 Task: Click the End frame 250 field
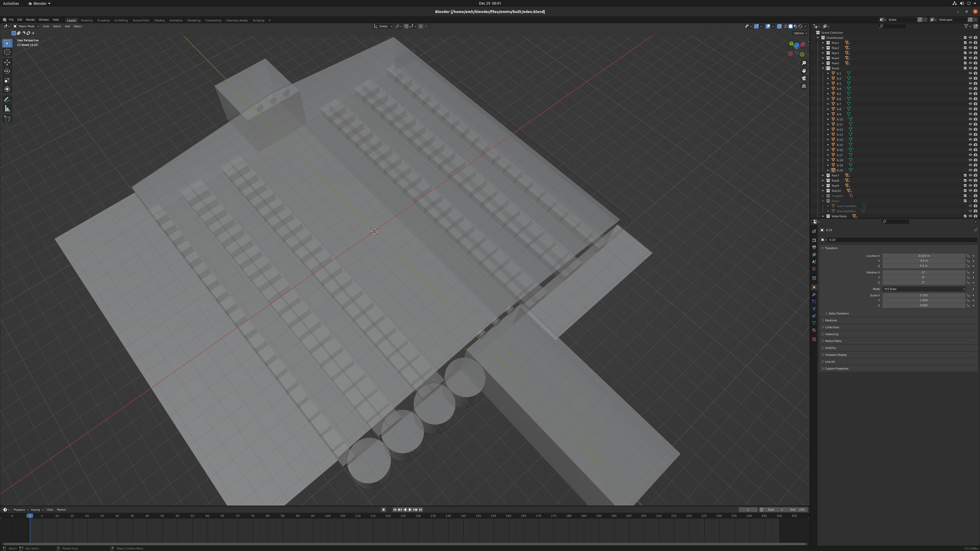tap(797, 510)
